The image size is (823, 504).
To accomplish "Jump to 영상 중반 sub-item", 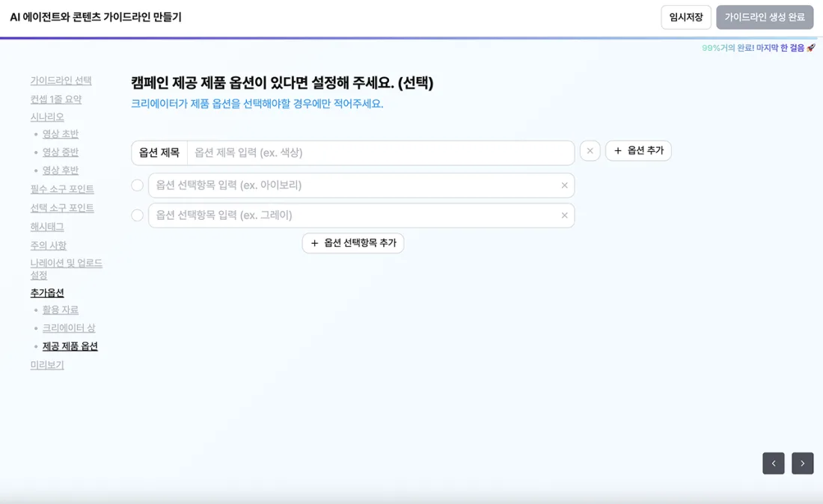I will [x=61, y=152].
